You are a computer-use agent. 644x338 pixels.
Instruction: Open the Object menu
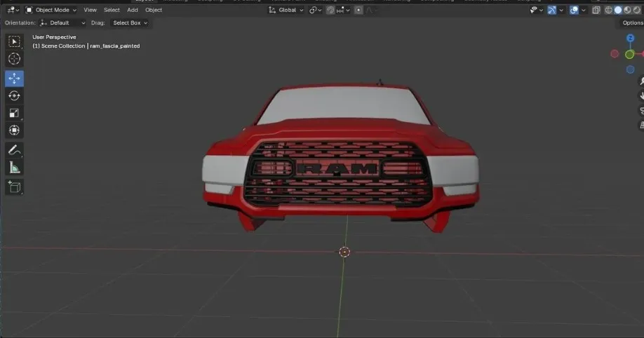tap(154, 10)
